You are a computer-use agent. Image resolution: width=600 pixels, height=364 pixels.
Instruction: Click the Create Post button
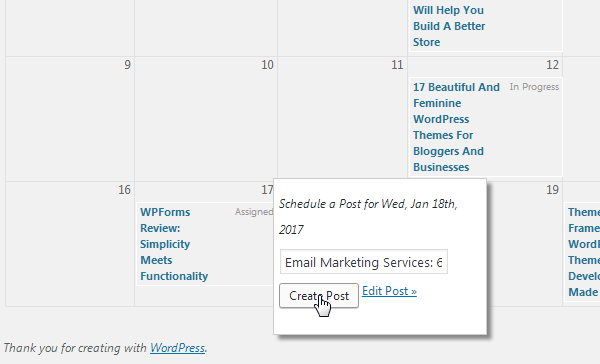pos(319,295)
